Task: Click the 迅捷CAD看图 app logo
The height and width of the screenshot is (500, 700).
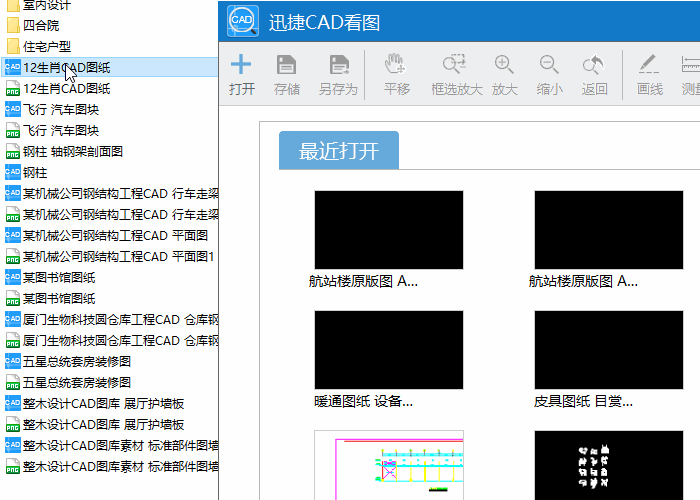Action: 243,21
